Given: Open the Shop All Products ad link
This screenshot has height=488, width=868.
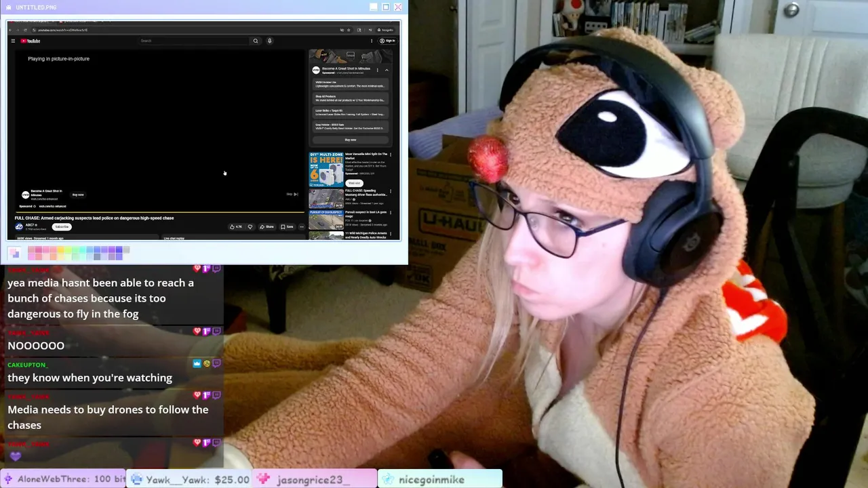Looking at the screenshot, I should point(350,98).
